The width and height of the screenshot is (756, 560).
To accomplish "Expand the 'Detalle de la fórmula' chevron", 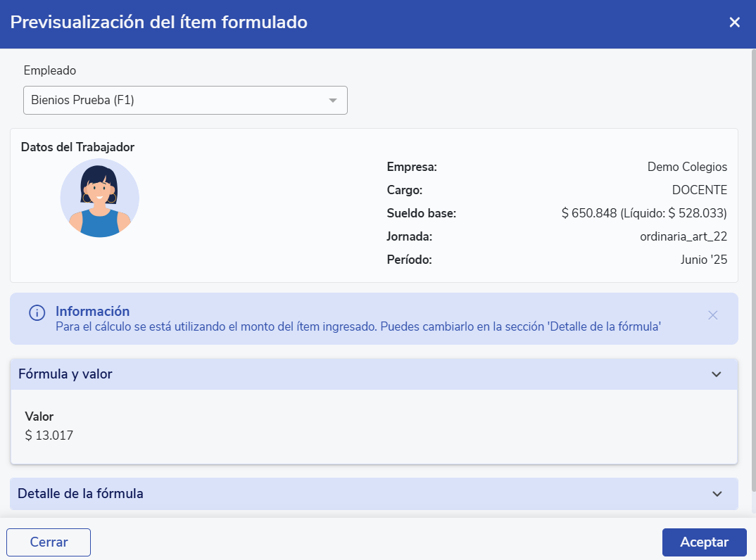I will [717, 494].
